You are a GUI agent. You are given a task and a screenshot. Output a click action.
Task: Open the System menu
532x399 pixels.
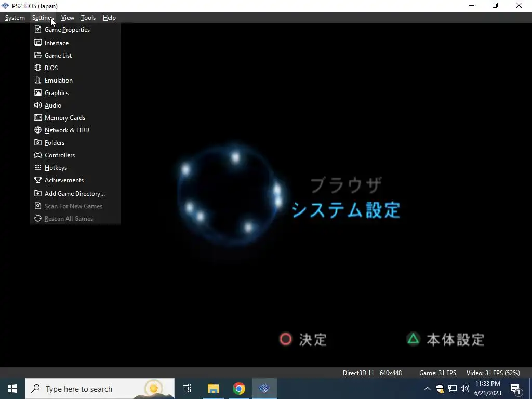[x=15, y=18]
